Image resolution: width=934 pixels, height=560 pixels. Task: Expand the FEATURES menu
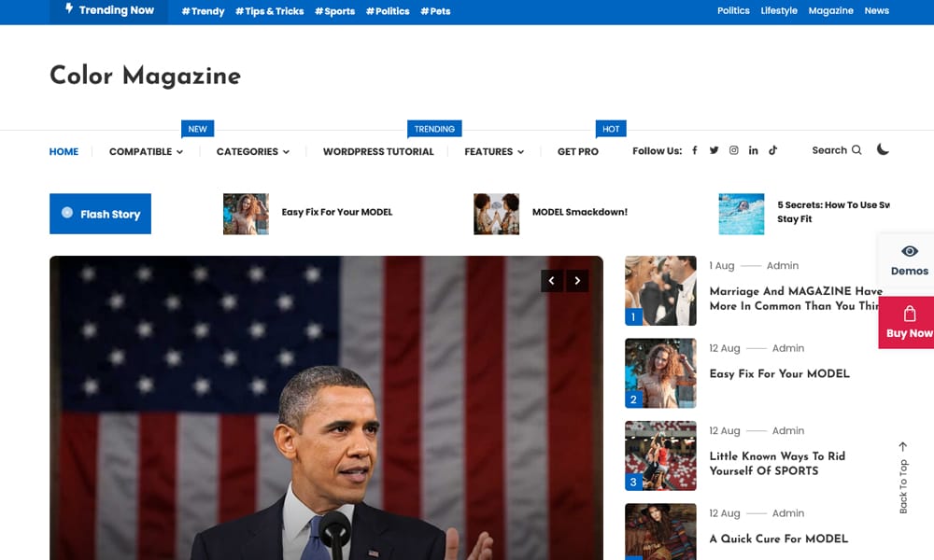pos(493,150)
